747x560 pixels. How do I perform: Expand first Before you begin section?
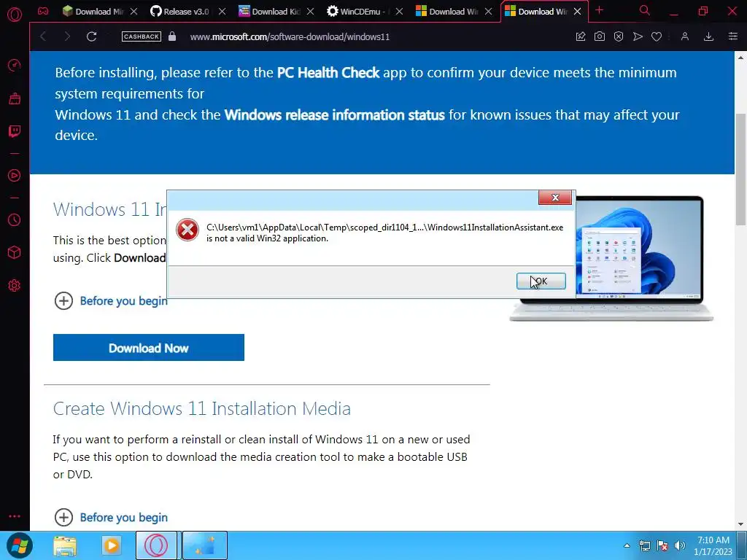click(x=111, y=301)
